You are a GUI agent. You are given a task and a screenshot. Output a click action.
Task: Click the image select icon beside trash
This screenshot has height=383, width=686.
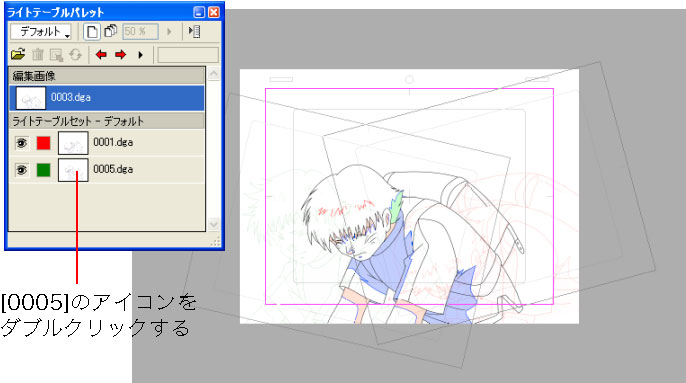(x=56, y=55)
